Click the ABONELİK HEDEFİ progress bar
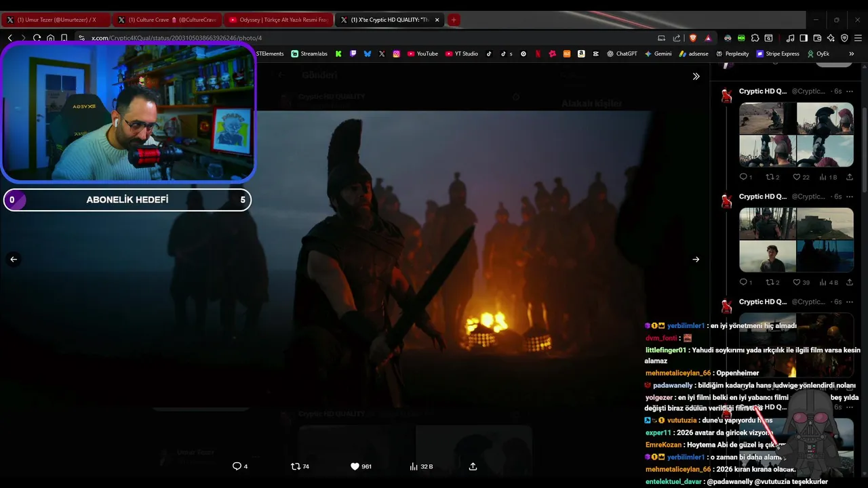Viewport: 868px width, 488px height. [127, 200]
